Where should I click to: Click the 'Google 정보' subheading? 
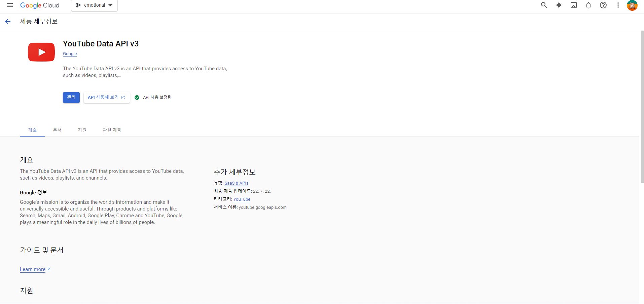point(33,193)
